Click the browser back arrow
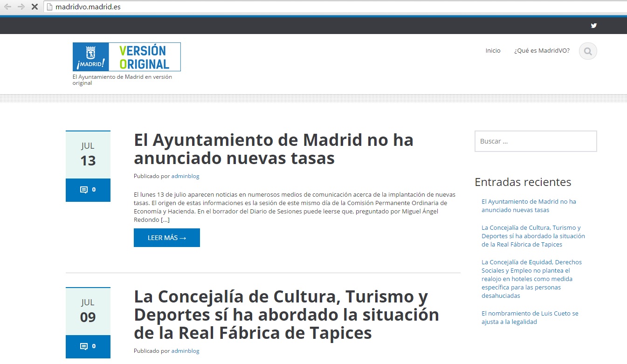 [8, 7]
